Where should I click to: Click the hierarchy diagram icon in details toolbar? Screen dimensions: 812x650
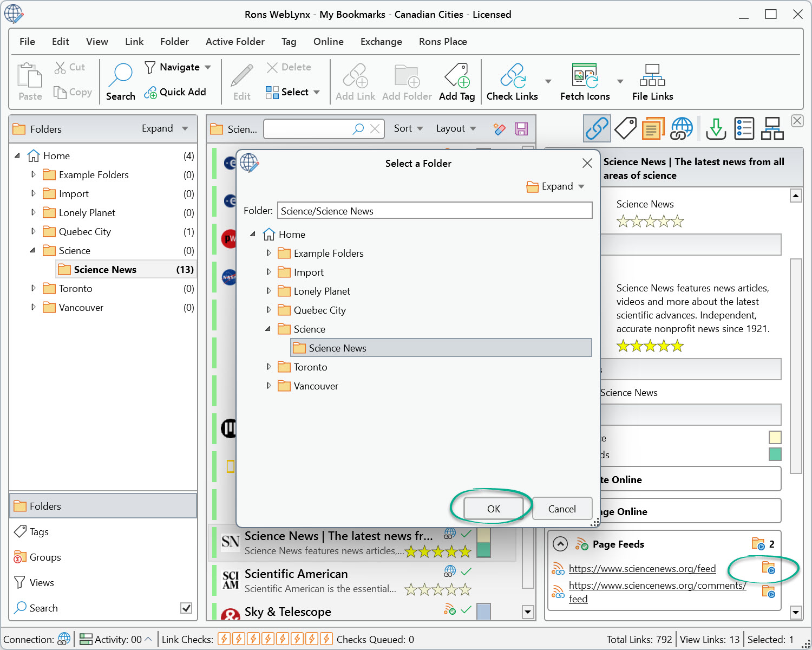tap(772, 128)
